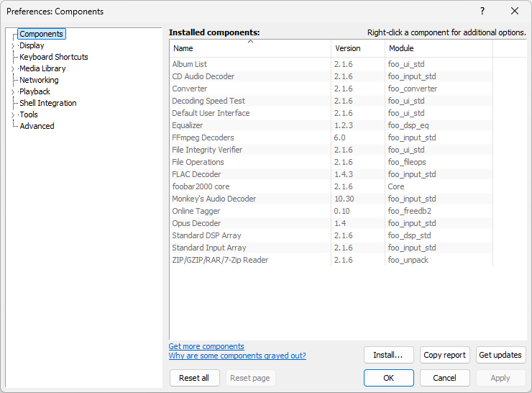Open the Networking preferences page
This screenshot has height=393, width=532.
(x=39, y=80)
